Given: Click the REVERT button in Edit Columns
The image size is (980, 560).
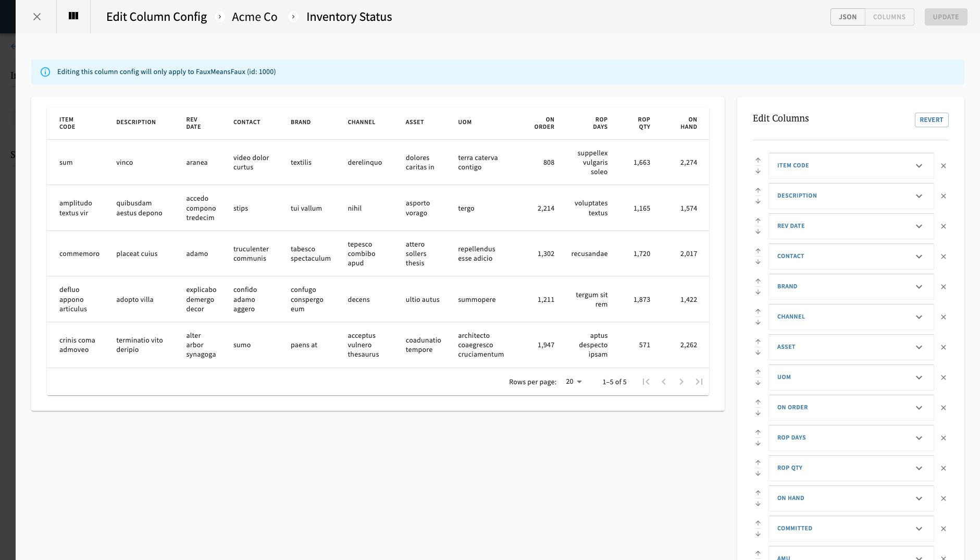Looking at the screenshot, I should pos(931,119).
